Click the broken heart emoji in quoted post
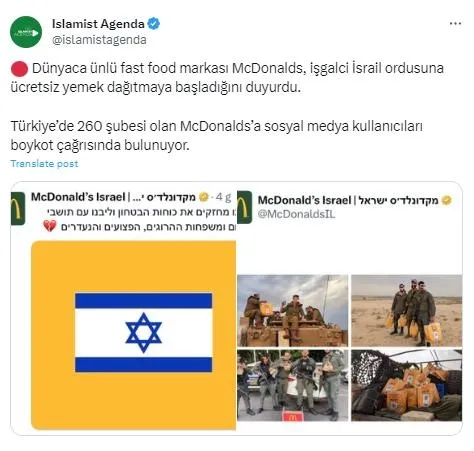This screenshot has width=474, height=451. tap(50, 227)
